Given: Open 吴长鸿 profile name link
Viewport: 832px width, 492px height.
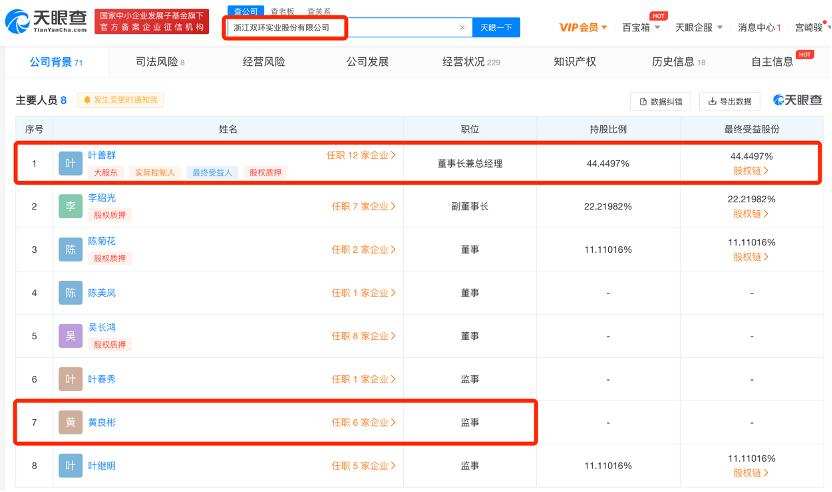Looking at the screenshot, I should 102,327.
